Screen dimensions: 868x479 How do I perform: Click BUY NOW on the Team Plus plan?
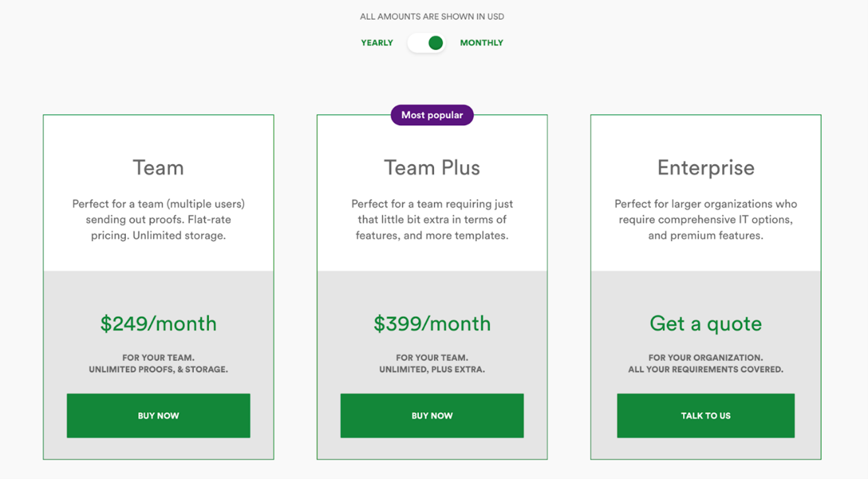coord(431,416)
